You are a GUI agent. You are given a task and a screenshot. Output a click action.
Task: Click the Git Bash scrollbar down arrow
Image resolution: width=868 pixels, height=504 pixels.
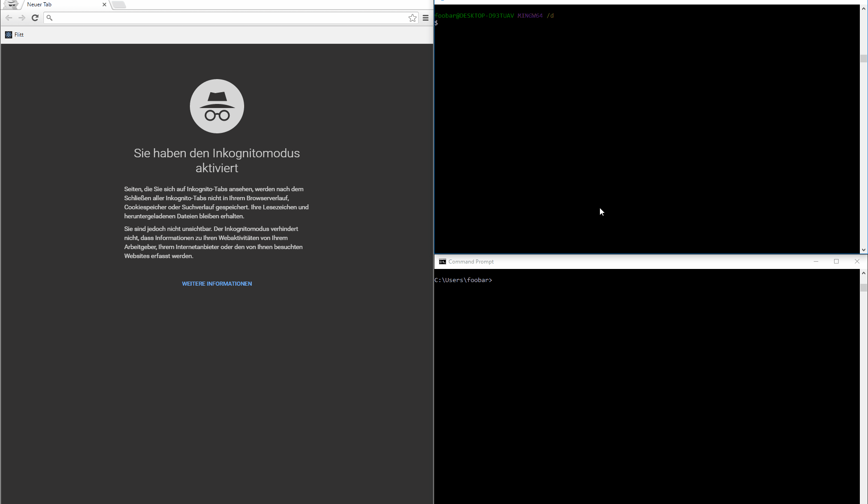863,250
